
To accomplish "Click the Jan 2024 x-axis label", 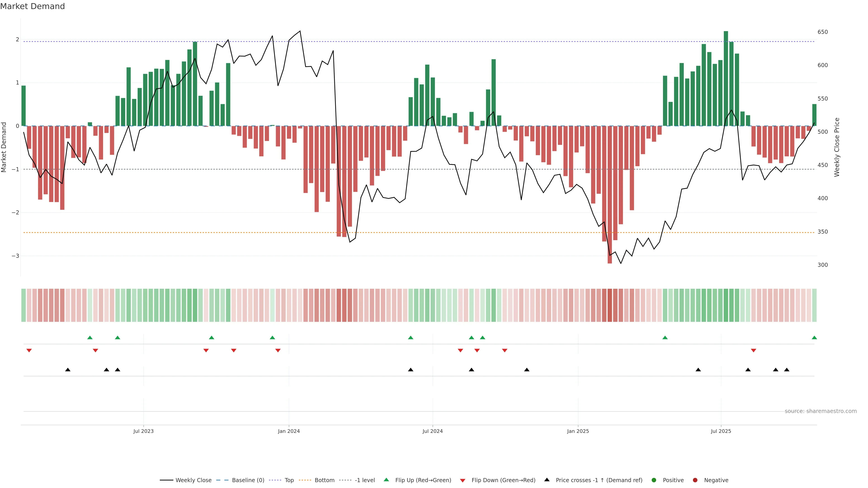I will pyautogui.click(x=289, y=431).
